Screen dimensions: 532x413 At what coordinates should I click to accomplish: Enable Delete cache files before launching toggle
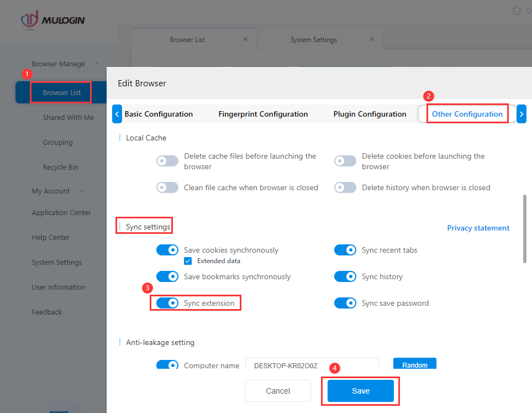point(167,161)
